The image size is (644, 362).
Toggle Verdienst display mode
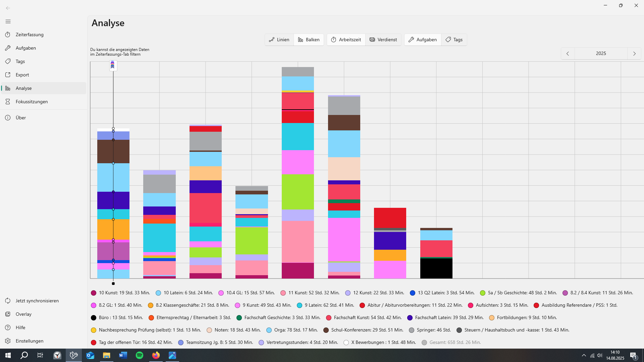383,40
